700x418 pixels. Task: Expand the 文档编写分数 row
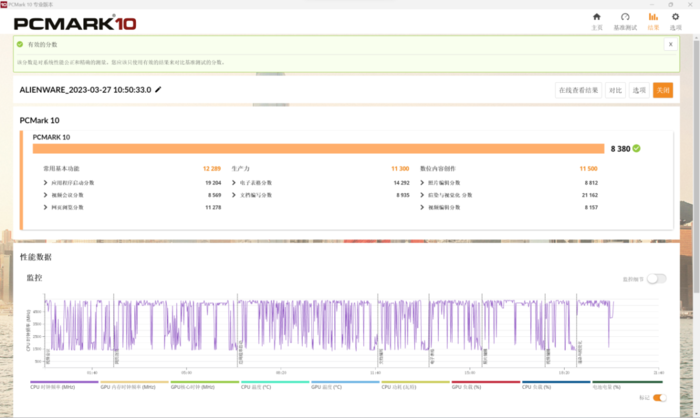pos(233,195)
